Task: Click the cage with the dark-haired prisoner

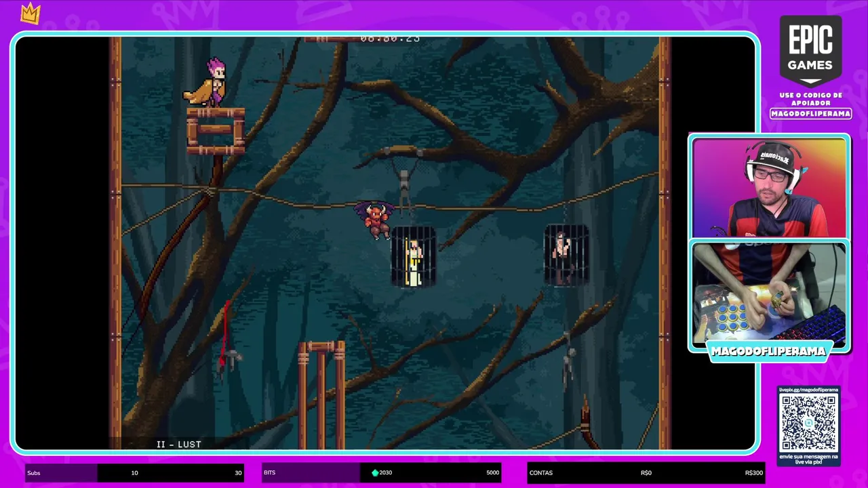Action: pos(566,255)
